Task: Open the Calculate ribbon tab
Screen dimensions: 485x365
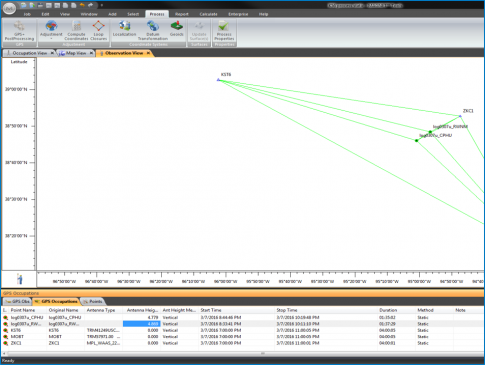Action: coord(208,14)
